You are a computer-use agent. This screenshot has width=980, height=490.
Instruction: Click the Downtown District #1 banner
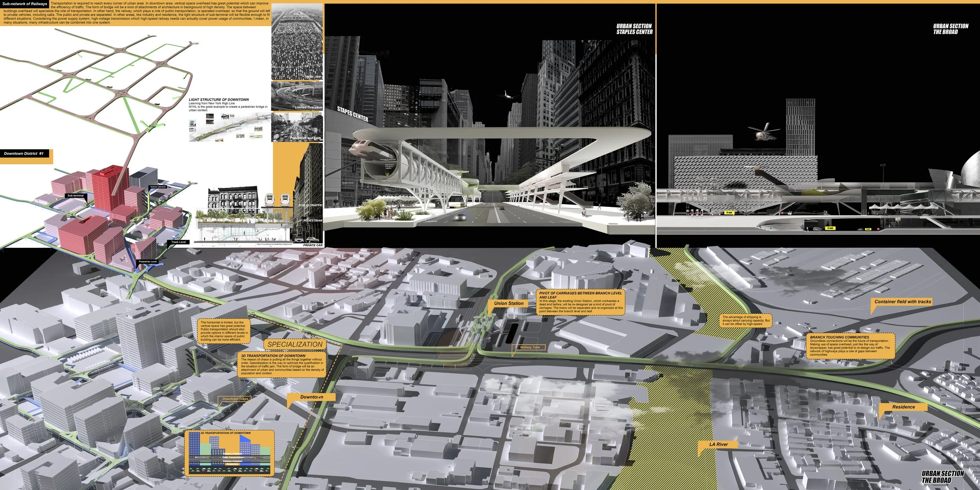tap(24, 154)
